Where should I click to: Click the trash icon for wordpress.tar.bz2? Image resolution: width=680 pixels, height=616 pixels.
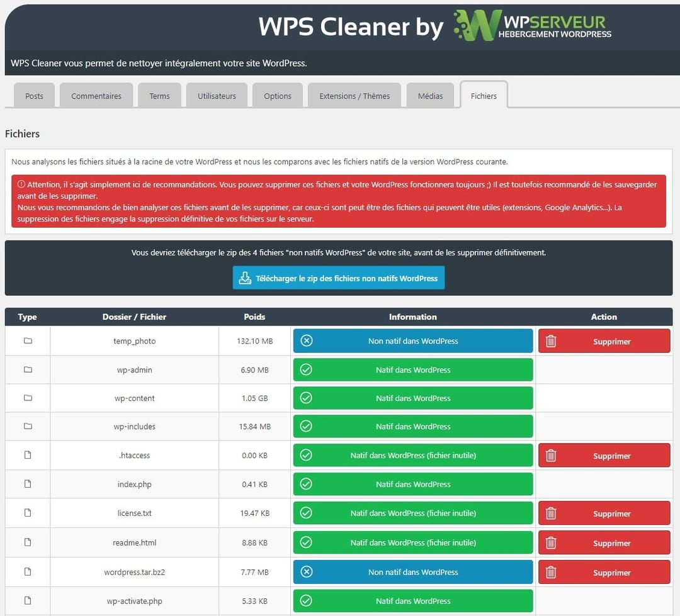tap(551, 572)
